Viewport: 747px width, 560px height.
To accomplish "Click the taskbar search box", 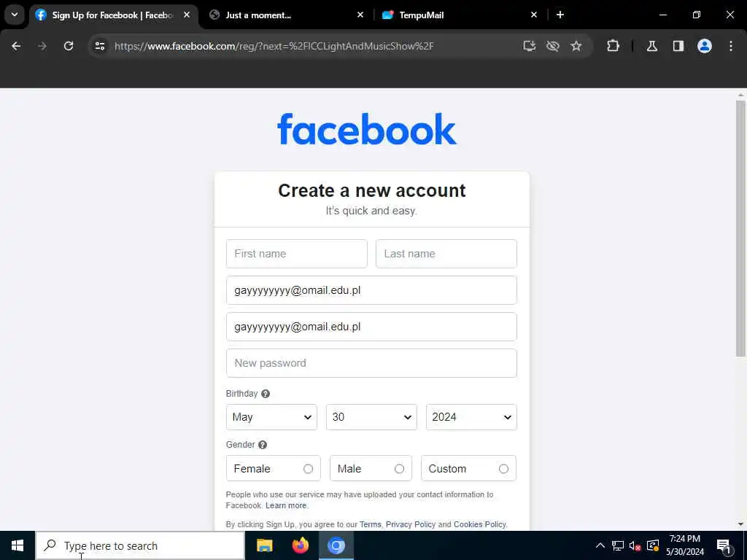I will (141, 545).
